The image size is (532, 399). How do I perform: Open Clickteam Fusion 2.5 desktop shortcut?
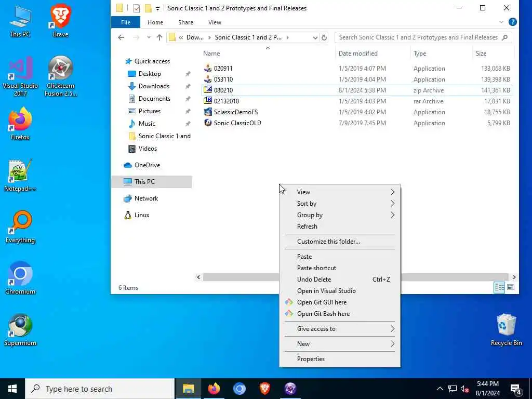pos(60,76)
